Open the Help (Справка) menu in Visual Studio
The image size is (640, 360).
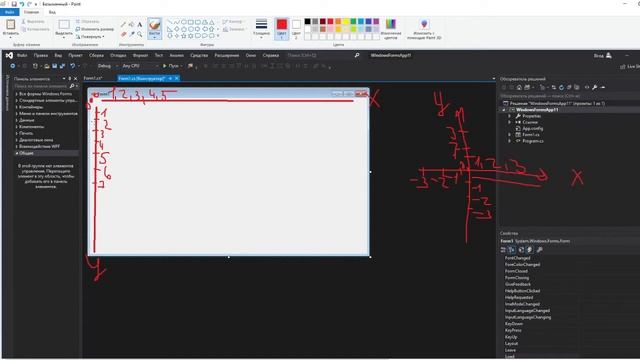[271, 55]
